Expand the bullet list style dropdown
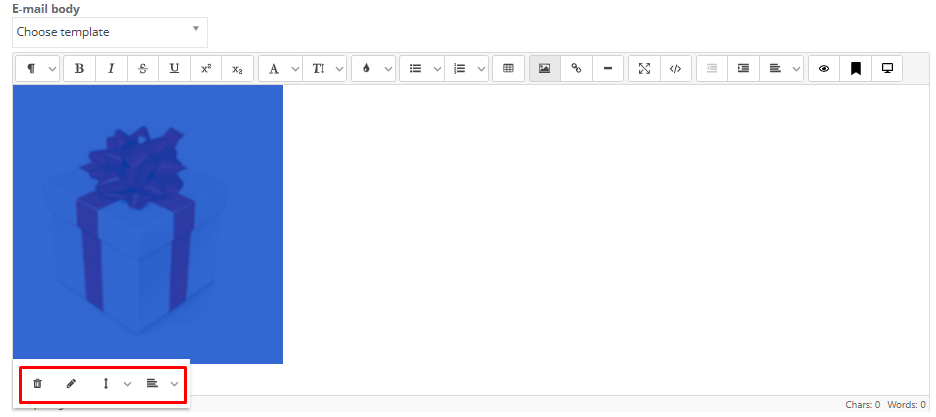Viewport: 936px width, 417px height. tap(436, 69)
